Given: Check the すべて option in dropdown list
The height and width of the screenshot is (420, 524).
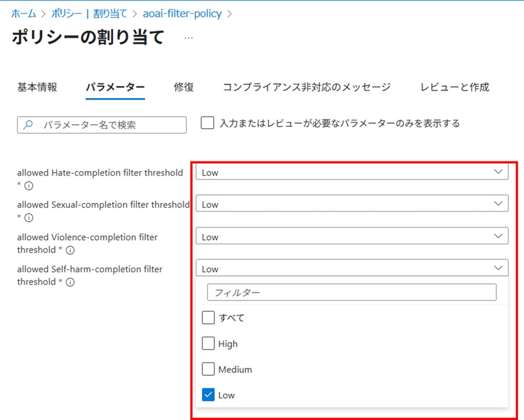Looking at the screenshot, I should (x=208, y=318).
